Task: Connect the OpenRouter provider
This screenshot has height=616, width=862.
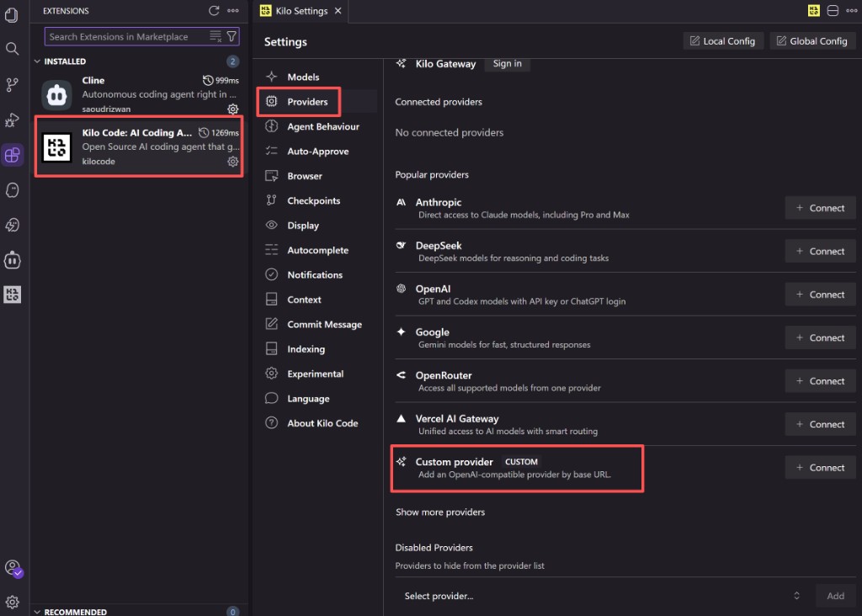Action: pos(820,381)
